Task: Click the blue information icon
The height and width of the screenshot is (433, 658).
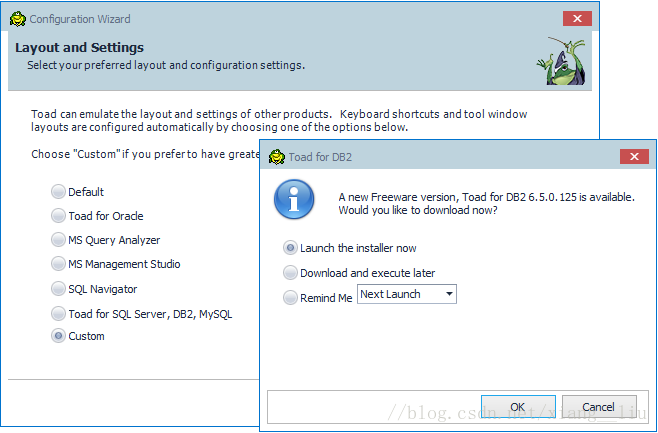Action: coord(294,199)
